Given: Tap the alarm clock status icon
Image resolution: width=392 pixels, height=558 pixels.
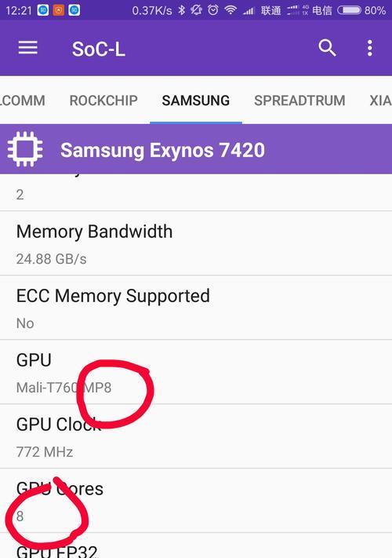Looking at the screenshot, I should [213, 10].
